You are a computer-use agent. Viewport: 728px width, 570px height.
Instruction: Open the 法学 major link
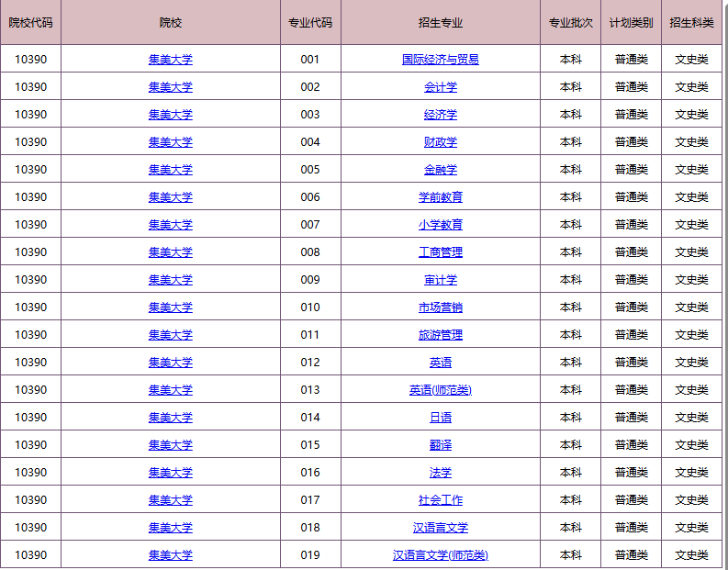pyautogui.click(x=440, y=473)
